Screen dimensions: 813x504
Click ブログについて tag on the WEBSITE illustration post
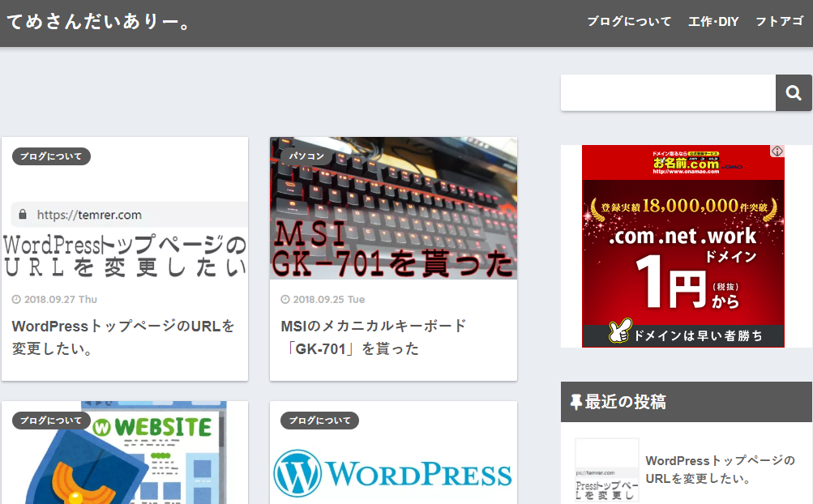pos(51,421)
